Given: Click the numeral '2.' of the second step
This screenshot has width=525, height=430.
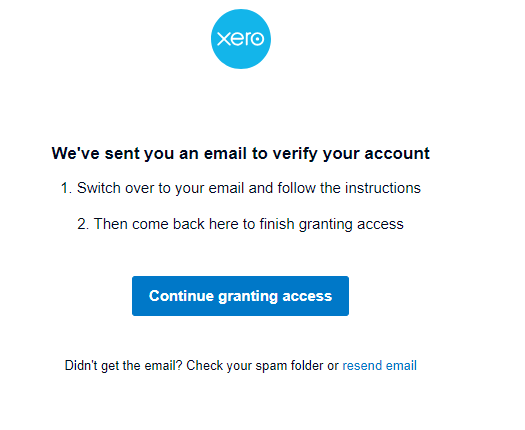Looking at the screenshot, I should click(x=83, y=224).
